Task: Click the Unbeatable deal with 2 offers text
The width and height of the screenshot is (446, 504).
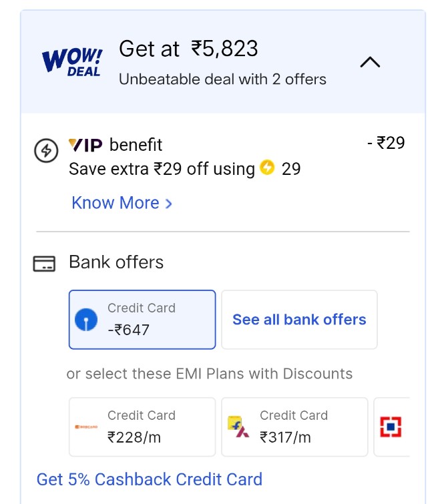Action: click(x=222, y=79)
